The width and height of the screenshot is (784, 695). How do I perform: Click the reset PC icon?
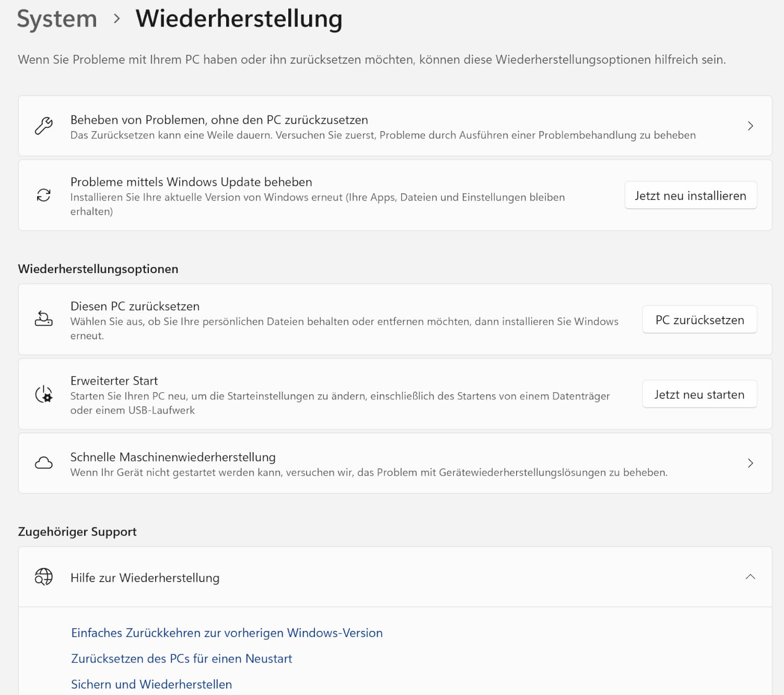tap(44, 319)
